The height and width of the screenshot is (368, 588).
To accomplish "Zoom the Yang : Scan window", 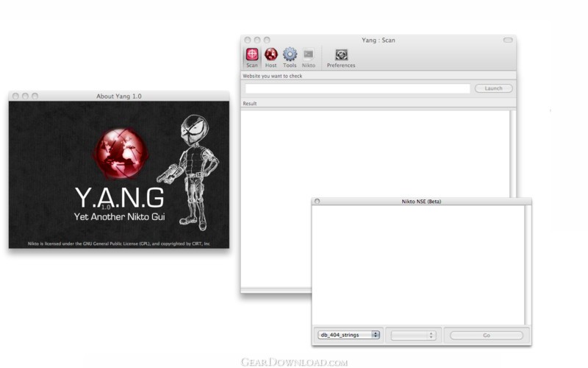I will pos(267,40).
